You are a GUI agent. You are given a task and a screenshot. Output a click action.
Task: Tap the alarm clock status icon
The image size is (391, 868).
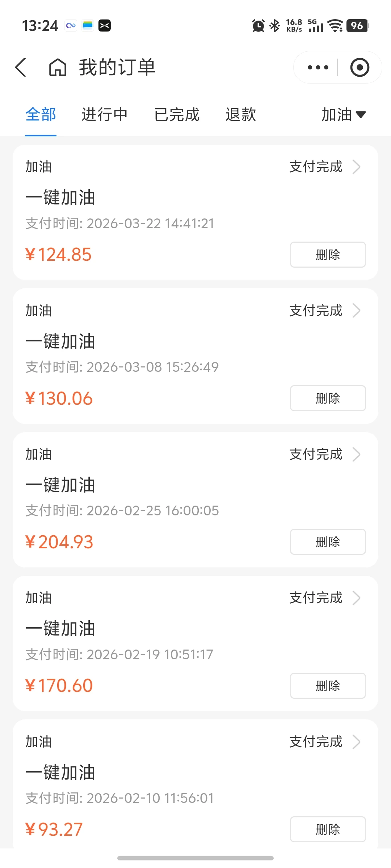[x=258, y=26]
